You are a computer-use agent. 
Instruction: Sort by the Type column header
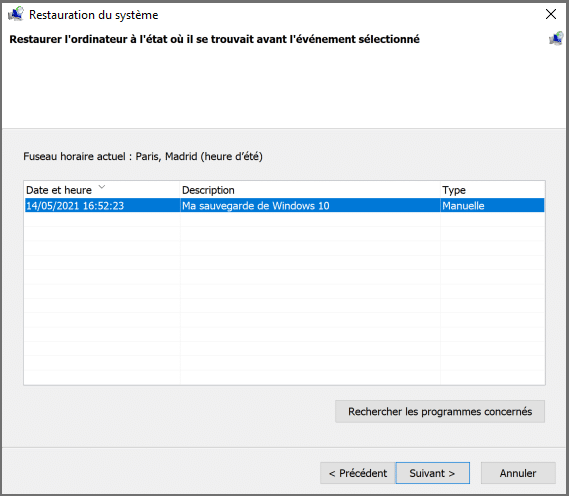click(x=492, y=190)
